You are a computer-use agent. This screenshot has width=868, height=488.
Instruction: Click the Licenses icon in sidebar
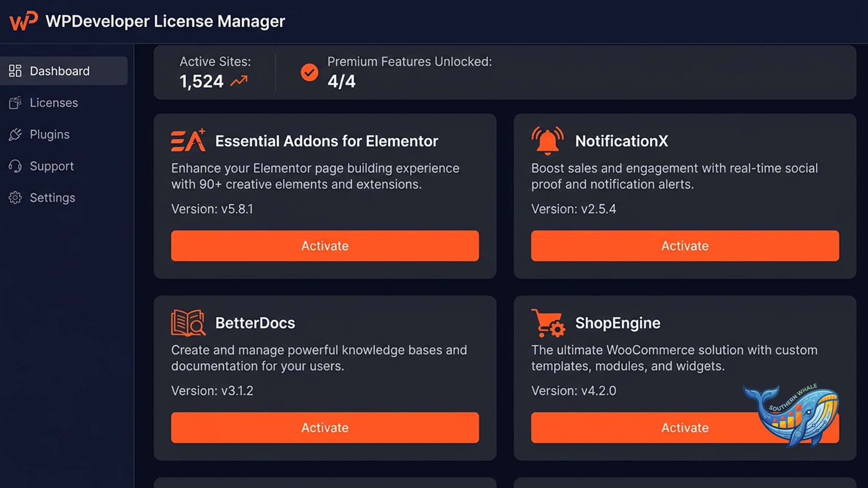coord(15,103)
